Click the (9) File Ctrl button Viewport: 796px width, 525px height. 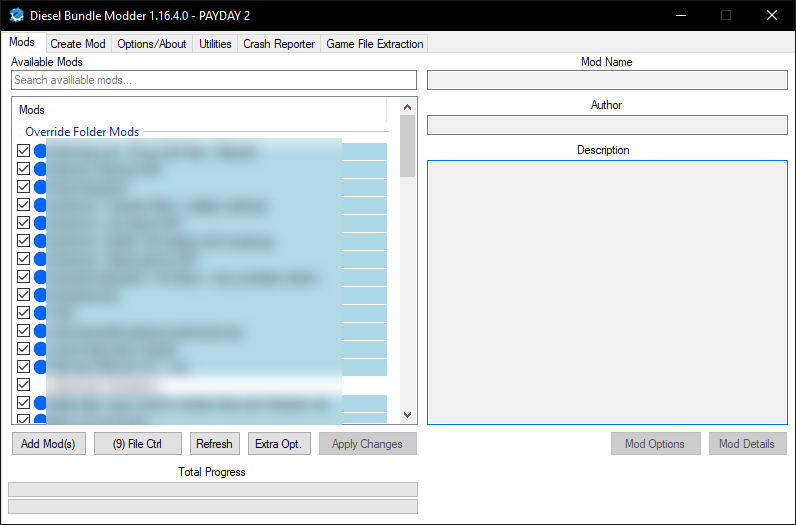(138, 444)
